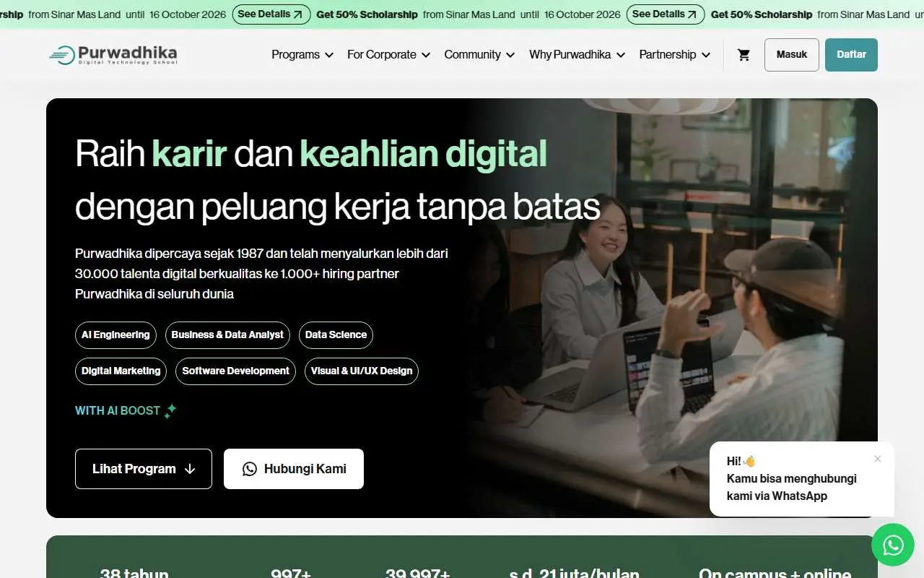Image resolution: width=924 pixels, height=578 pixels.
Task: Click the Daftar register button
Action: click(851, 55)
